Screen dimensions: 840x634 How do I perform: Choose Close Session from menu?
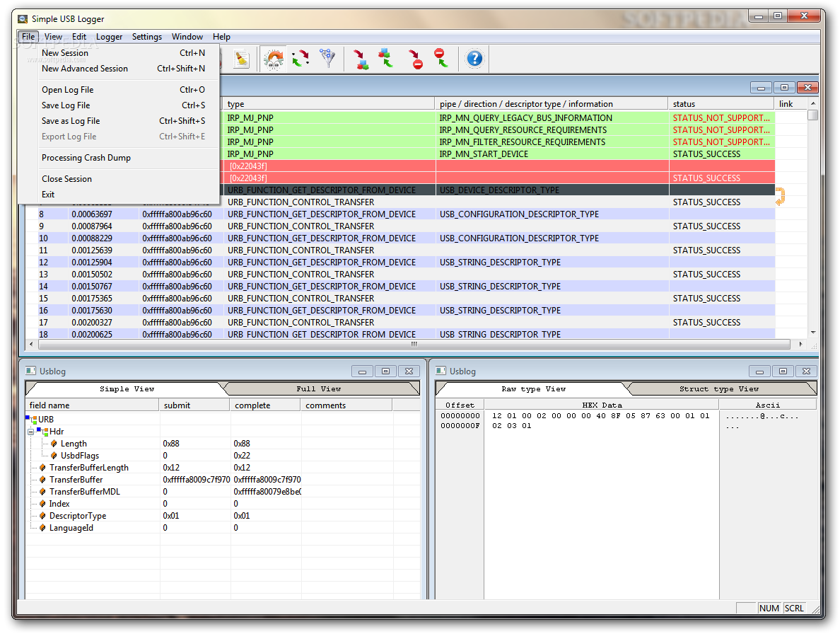(119, 178)
